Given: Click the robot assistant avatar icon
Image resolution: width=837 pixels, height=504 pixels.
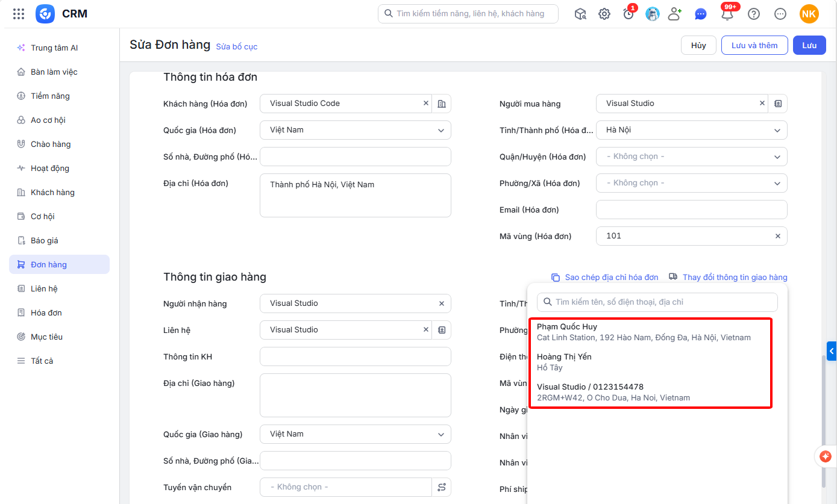Looking at the screenshot, I should click(653, 14).
